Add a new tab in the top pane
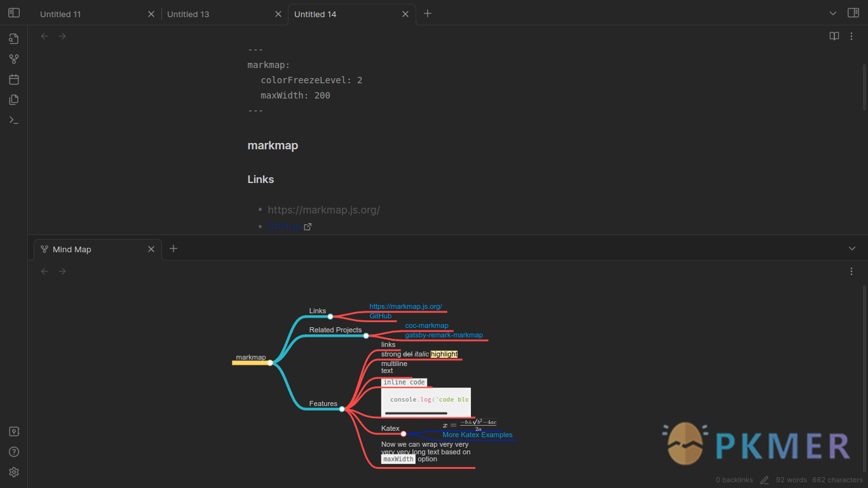This screenshot has width=868, height=488. pyautogui.click(x=428, y=13)
